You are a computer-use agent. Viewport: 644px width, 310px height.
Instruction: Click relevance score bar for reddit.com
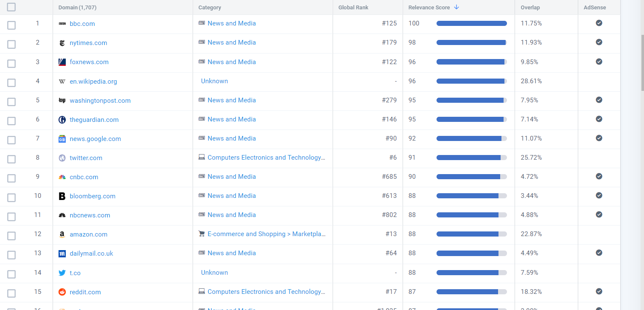(472, 292)
